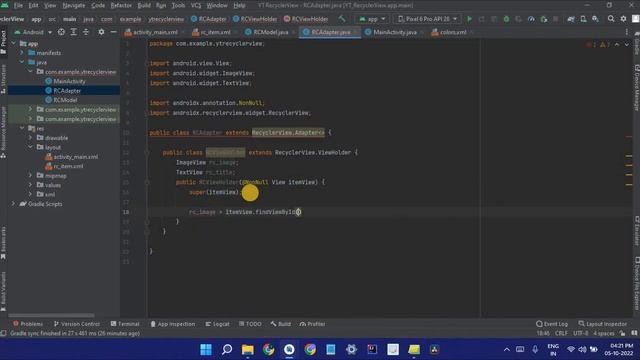
Task: Open Windows search in taskbar
Action: tap(227, 349)
